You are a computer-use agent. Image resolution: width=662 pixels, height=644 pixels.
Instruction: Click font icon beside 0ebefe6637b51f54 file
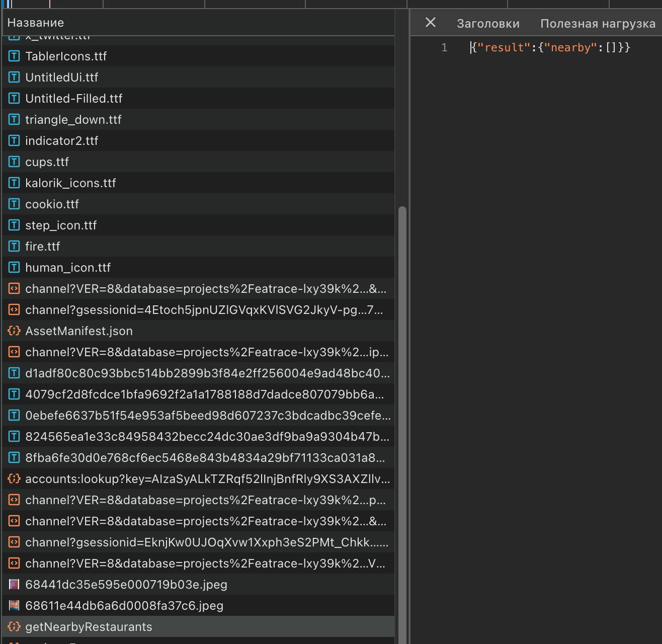(x=14, y=416)
